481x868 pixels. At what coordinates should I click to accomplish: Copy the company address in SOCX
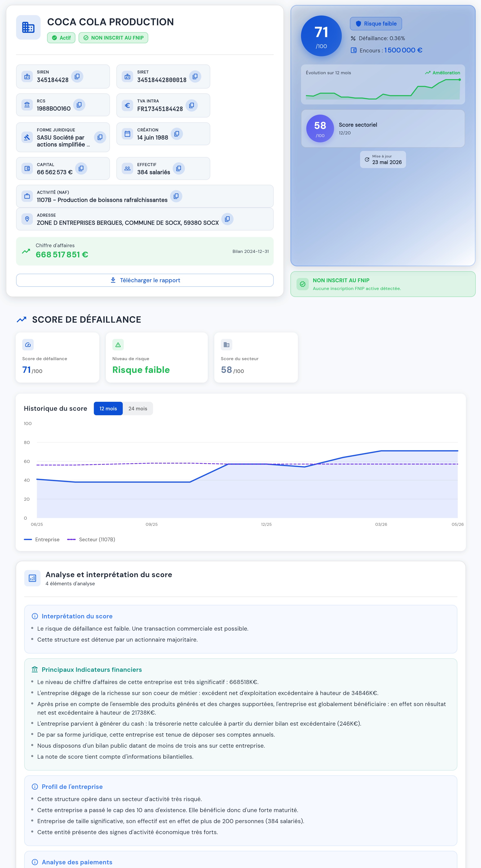tap(227, 219)
